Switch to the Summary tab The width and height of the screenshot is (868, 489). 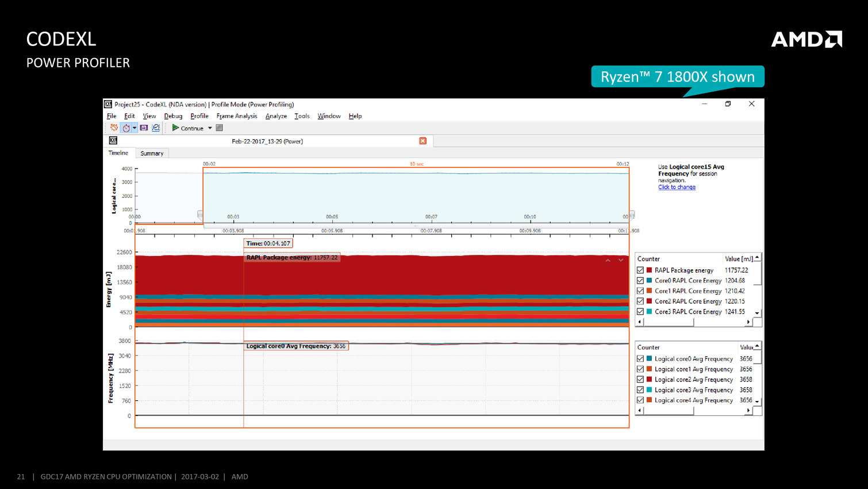click(x=152, y=154)
